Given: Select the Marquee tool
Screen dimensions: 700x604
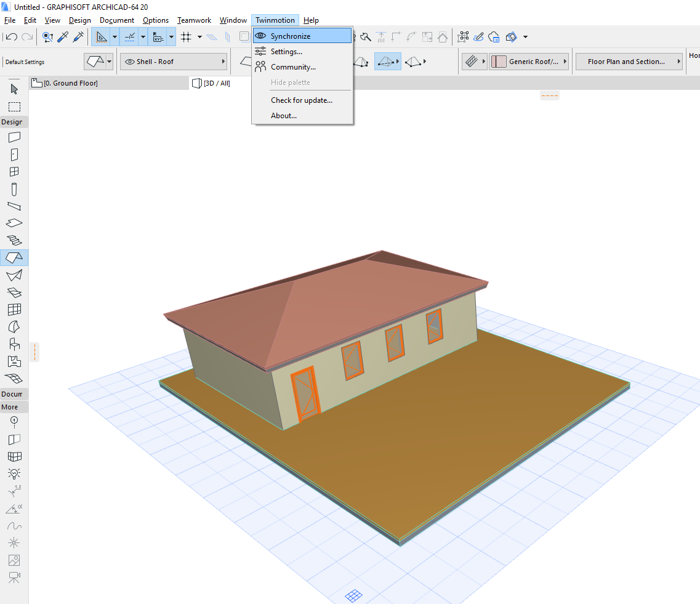Looking at the screenshot, I should point(14,107).
